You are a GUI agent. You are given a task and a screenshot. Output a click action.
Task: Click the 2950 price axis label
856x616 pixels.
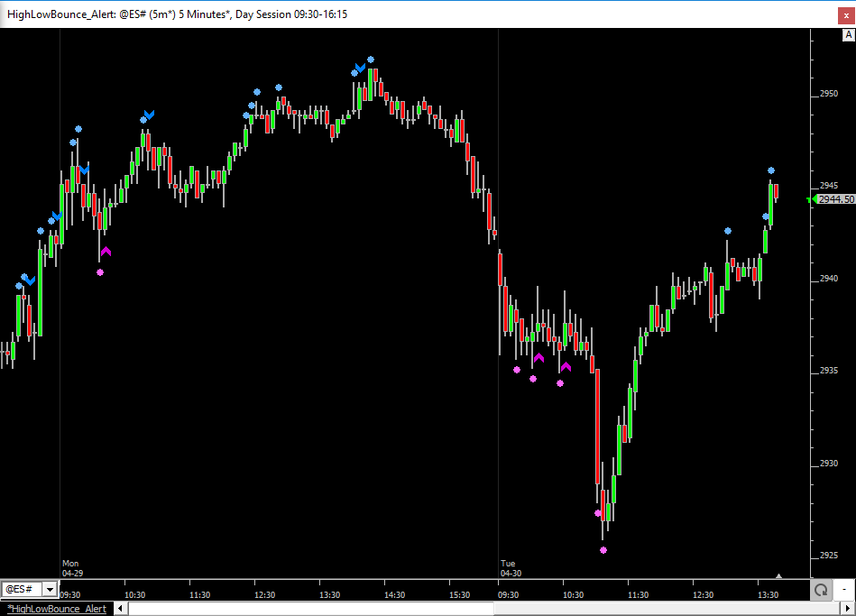coord(829,94)
